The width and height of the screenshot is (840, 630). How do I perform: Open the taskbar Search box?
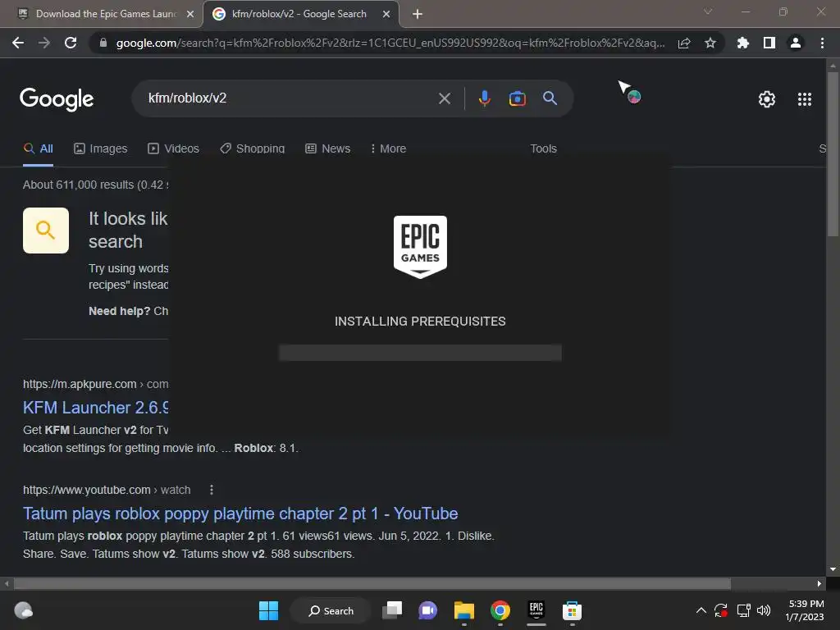pos(331,610)
